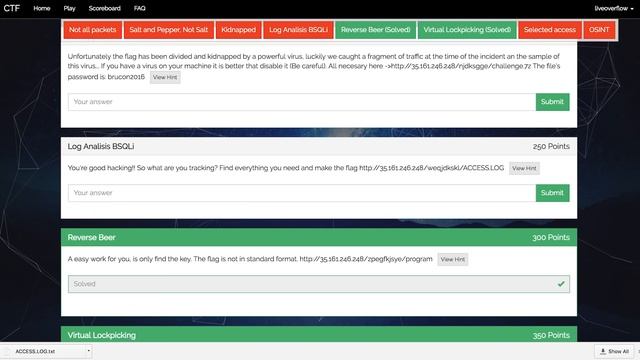The height and width of the screenshot is (360, 640).
Task: Click the ACCESS.LOG URL text
Action: point(431,168)
